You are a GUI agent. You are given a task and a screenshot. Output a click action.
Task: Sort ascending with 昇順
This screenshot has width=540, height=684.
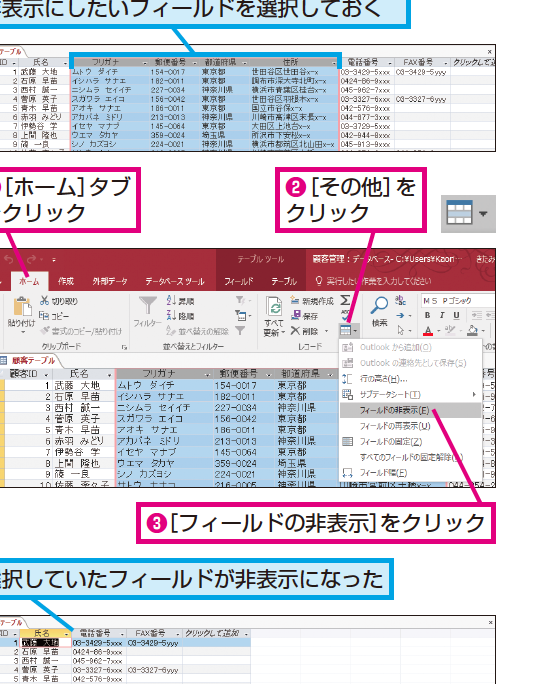pos(180,301)
